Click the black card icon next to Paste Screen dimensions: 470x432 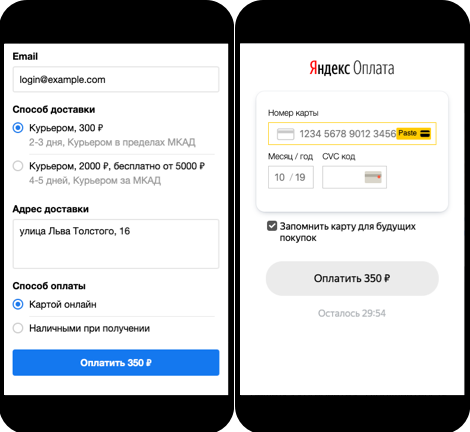point(425,133)
